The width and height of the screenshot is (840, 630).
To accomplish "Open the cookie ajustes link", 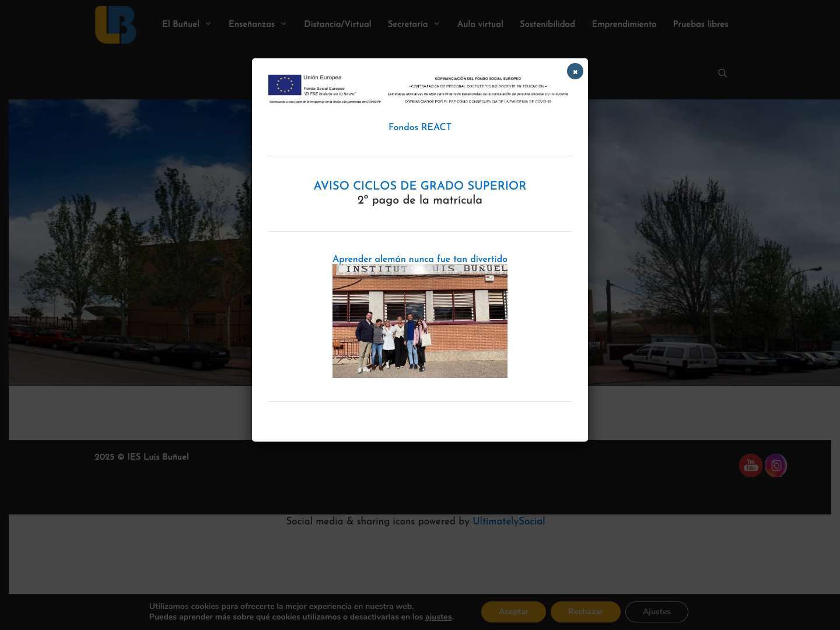I will 438,617.
